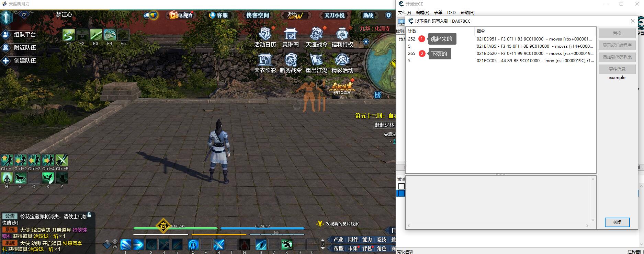Image resolution: width=644 pixels, height=254 pixels.
Task: Open the 重出江湖 icon
Action: [x=316, y=60]
